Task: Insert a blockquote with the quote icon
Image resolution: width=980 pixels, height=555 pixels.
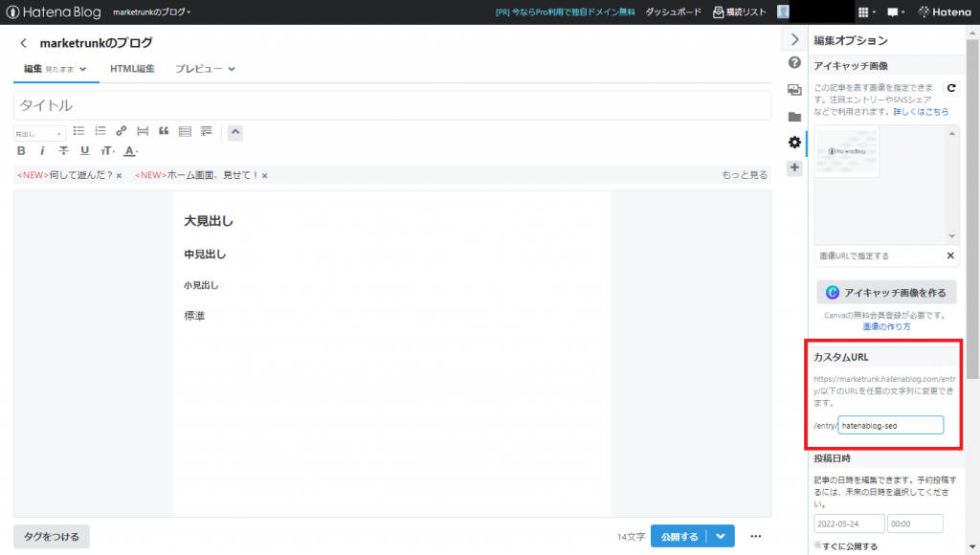Action: pyautogui.click(x=164, y=131)
